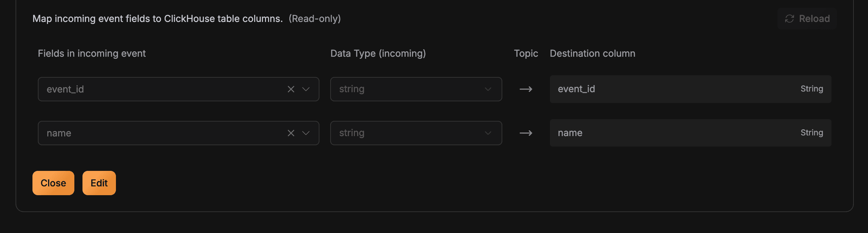Click the Data Type (incoming) header

pos(378,53)
